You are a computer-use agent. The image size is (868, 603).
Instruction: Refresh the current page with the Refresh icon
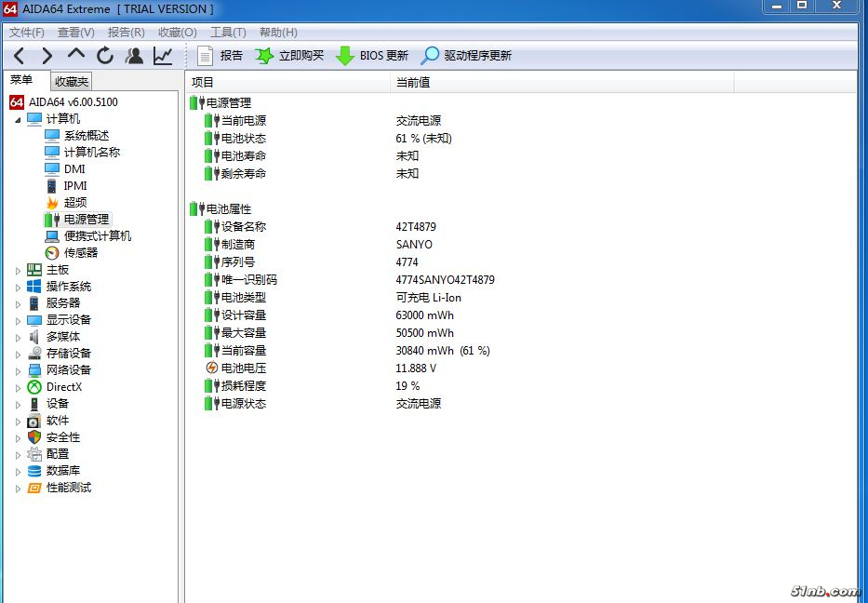click(105, 56)
